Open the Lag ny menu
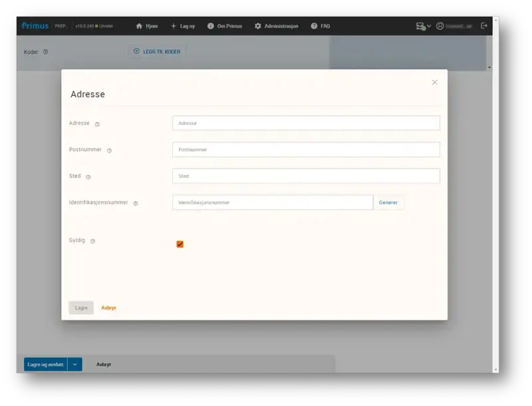This screenshot has height=406, width=532. click(183, 26)
